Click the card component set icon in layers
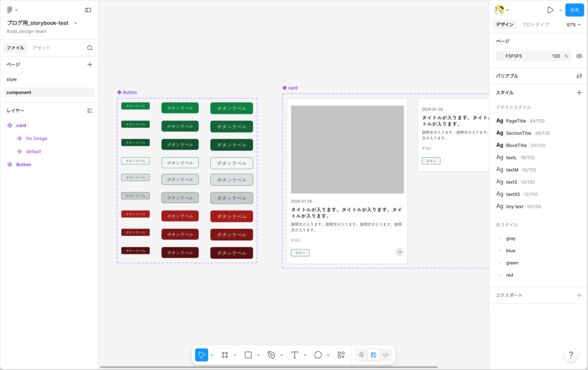 point(10,126)
